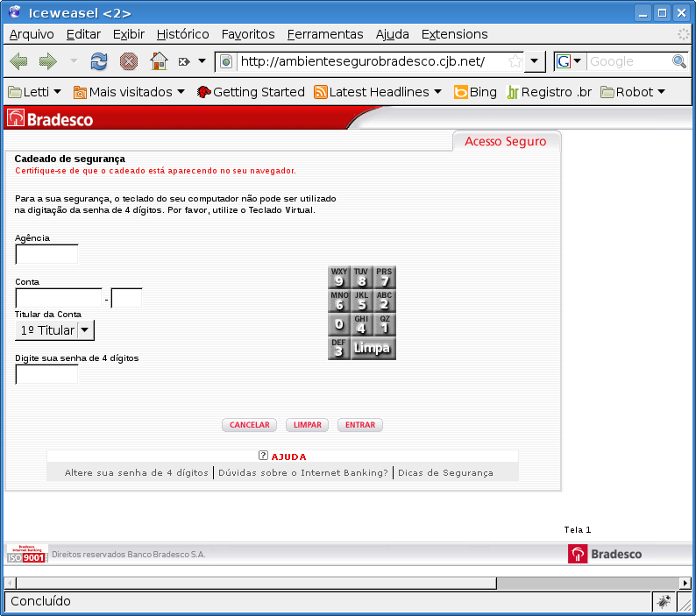The height and width of the screenshot is (616, 696).
Task: Click the question mark help icon
Action: coord(263,456)
